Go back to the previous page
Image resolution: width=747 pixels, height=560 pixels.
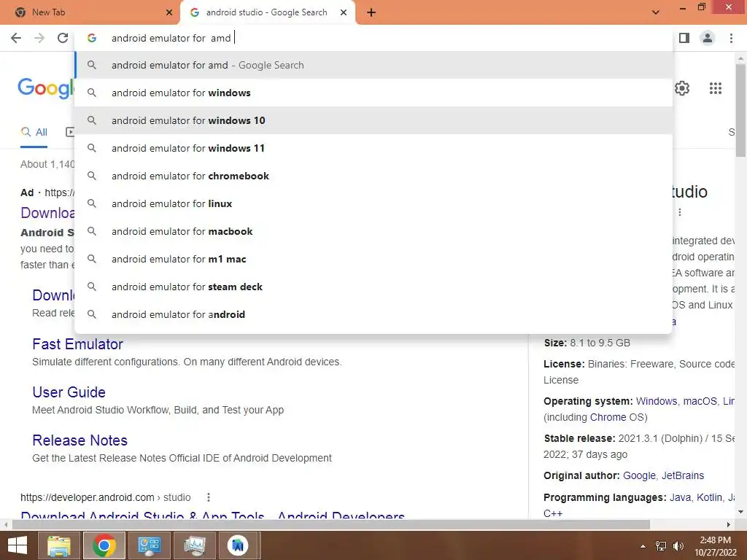coord(16,38)
